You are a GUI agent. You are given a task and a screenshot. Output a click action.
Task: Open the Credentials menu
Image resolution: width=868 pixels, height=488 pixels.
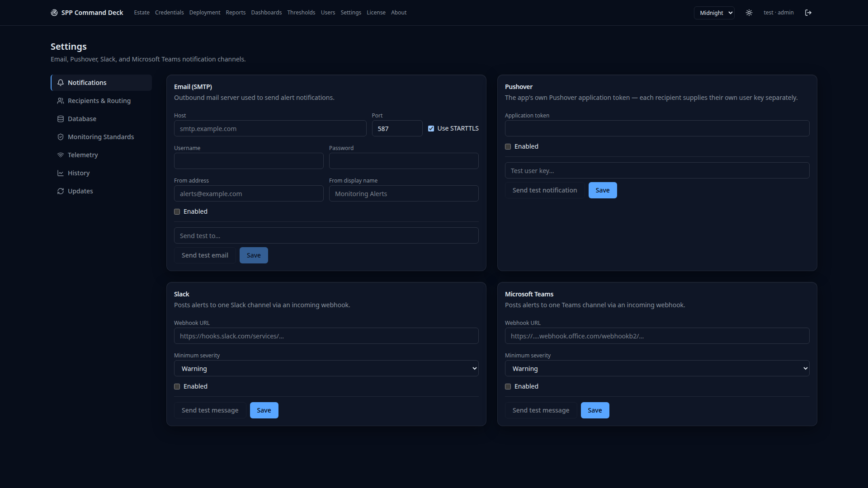169,13
